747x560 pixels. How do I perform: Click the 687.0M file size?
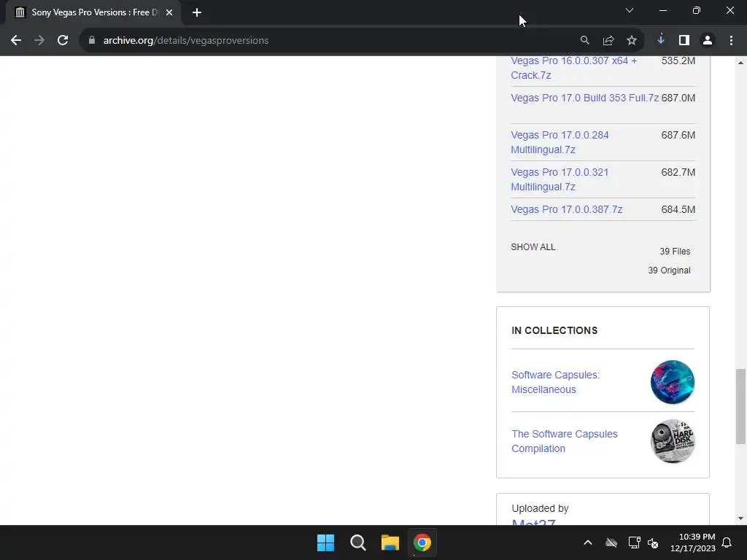coord(678,98)
